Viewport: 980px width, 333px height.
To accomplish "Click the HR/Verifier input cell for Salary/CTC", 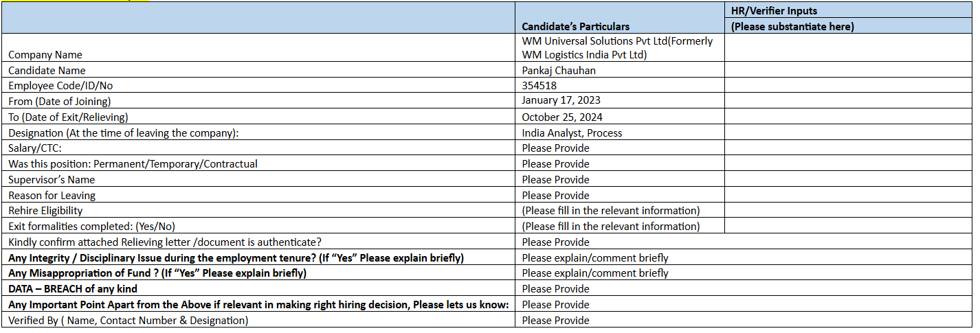I will [848, 148].
